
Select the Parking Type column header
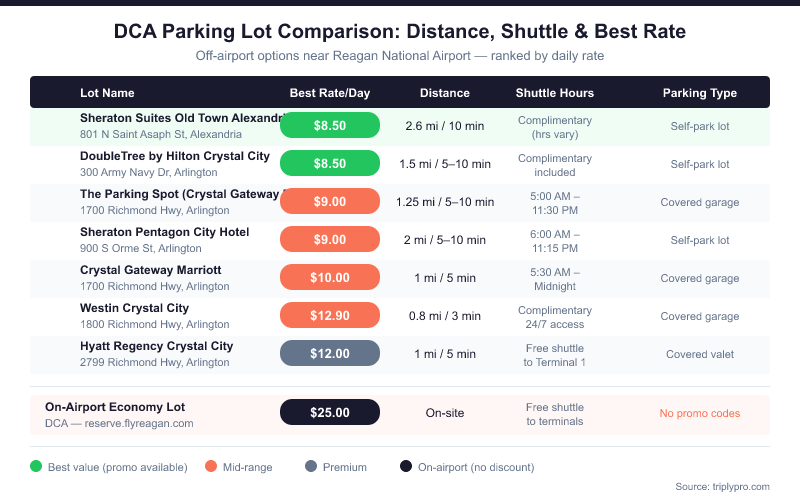pos(700,93)
